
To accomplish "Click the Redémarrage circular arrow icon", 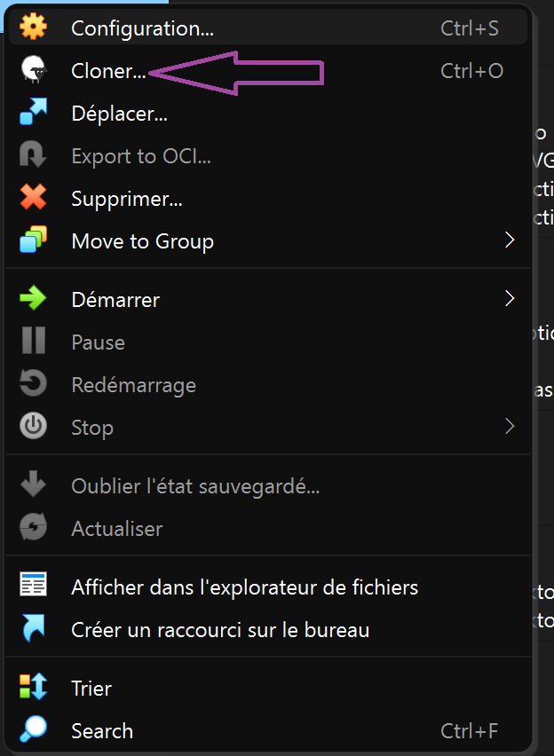I will [x=33, y=384].
